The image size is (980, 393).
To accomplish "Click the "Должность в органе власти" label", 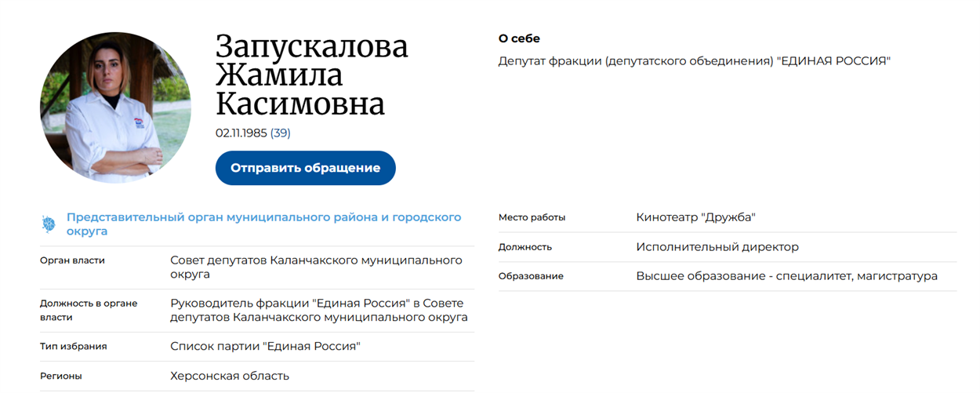I will point(89,310).
